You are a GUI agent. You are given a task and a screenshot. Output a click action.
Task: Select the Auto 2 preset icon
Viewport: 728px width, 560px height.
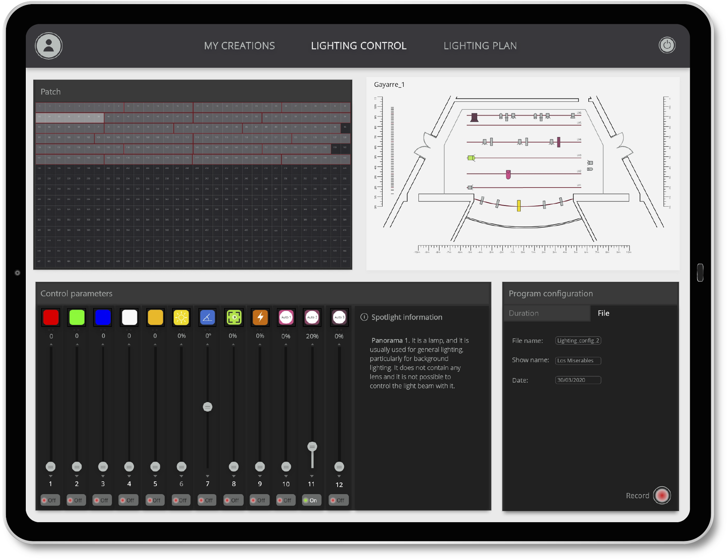(x=312, y=317)
